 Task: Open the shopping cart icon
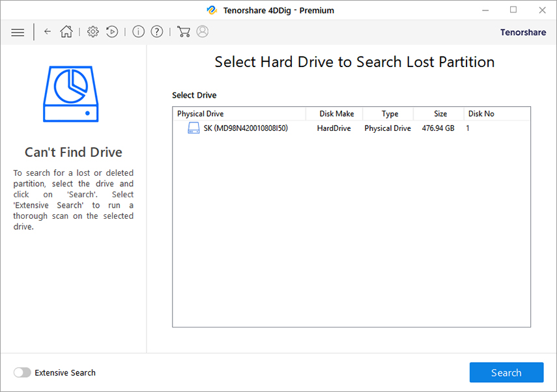183,32
